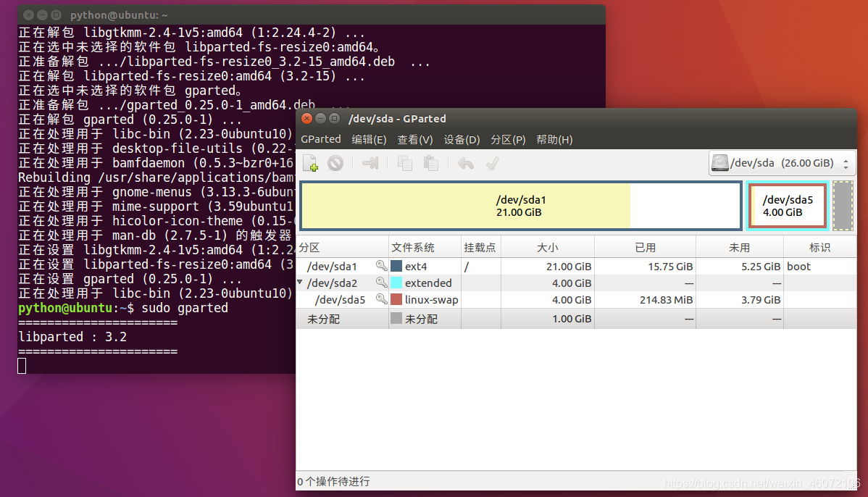868x497 pixels.
Task: Click the linux-swap red color swatch
Action: pyautogui.click(x=396, y=299)
